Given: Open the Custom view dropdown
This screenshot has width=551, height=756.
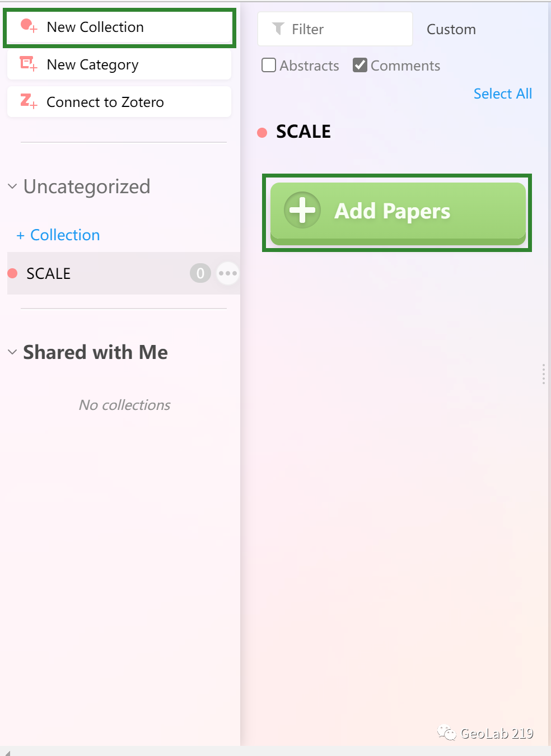Looking at the screenshot, I should (x=451, y=29).
